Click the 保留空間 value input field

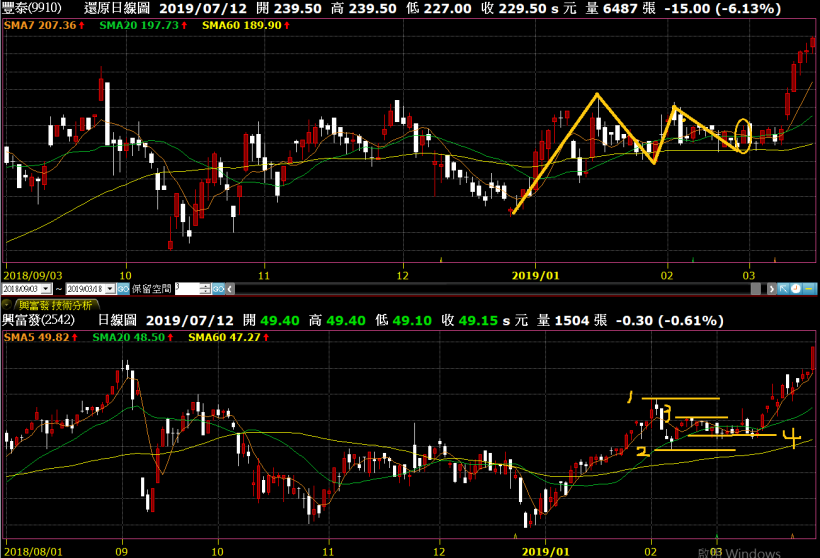point(187,289)
